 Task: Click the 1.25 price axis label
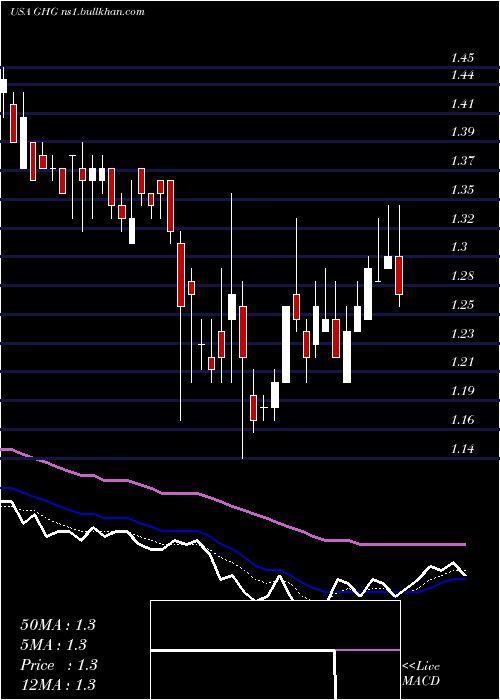[462, 305]
